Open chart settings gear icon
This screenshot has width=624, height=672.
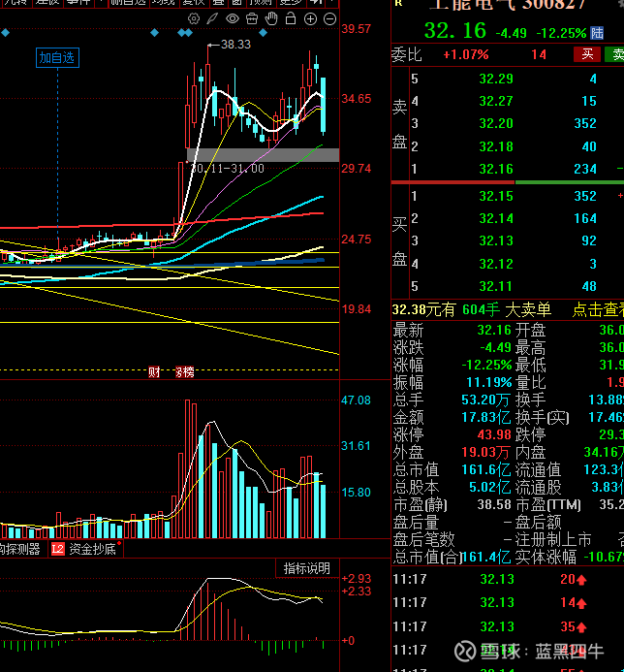[x=194, y=18]
